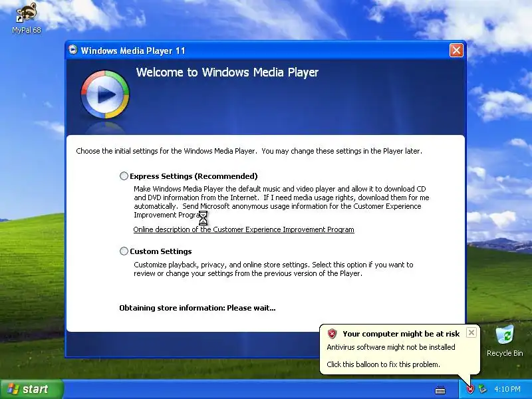Click the network connection tray icon

pos(483,389)
